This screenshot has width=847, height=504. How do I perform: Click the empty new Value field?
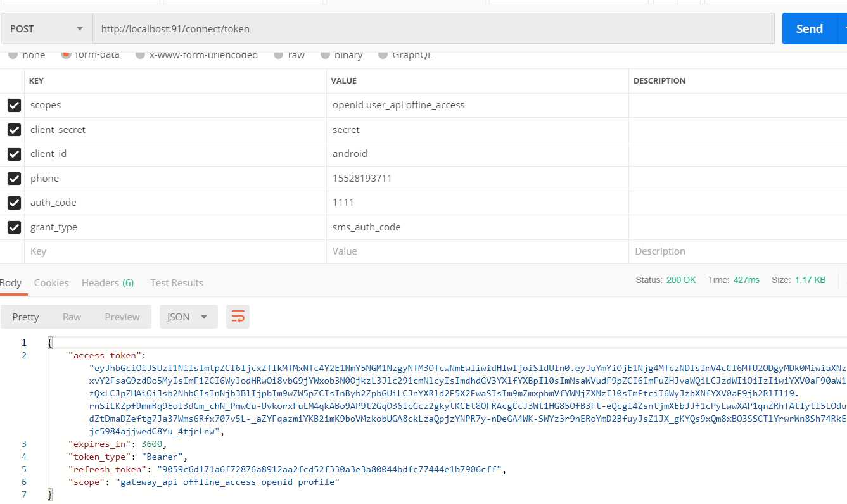478,251
